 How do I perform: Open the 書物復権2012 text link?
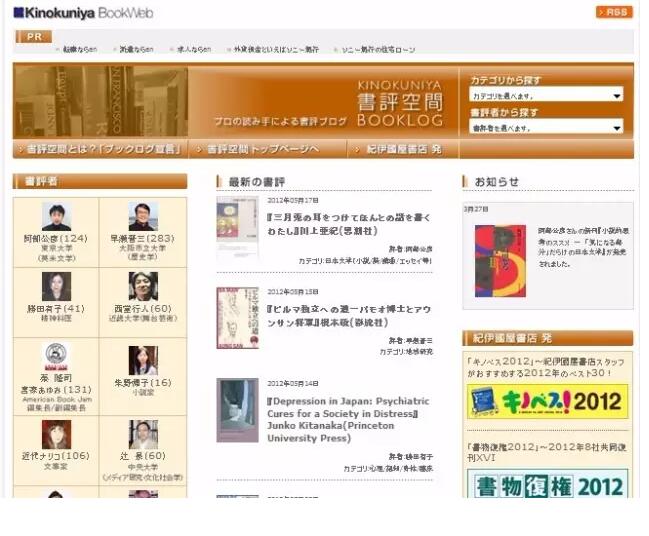(546, 452)
